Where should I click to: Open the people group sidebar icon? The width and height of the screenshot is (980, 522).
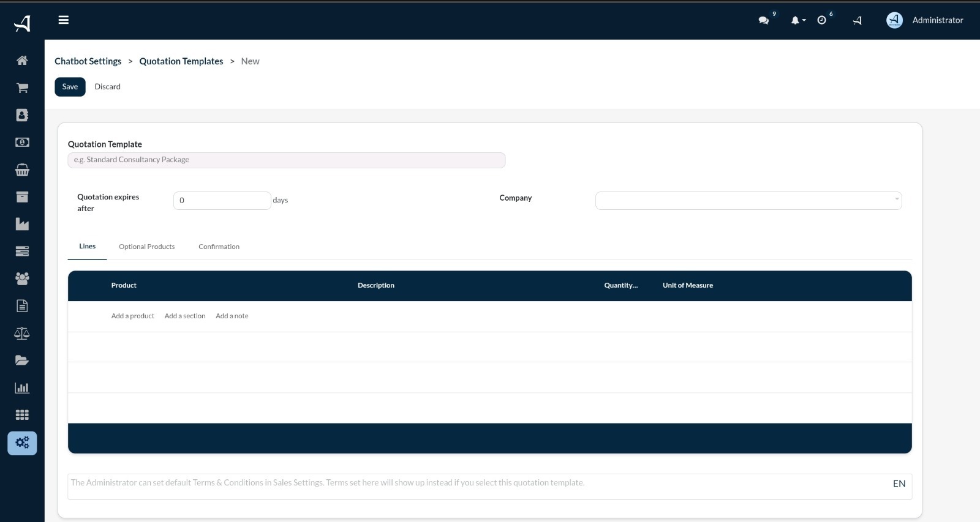22,278
